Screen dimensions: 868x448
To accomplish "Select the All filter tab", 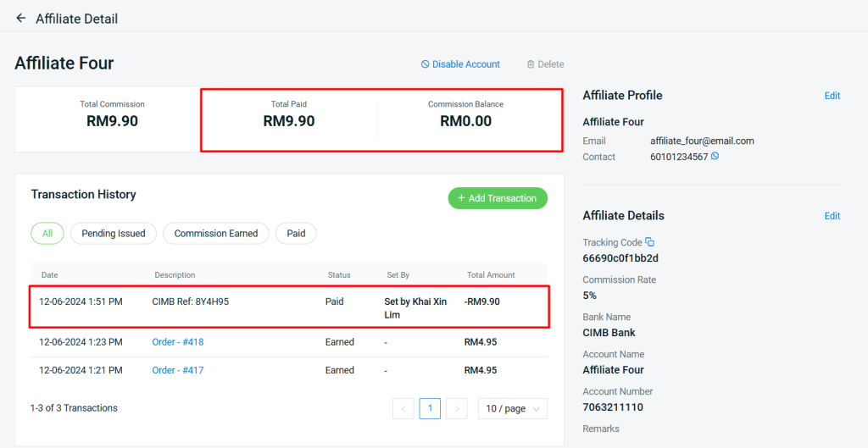I will [47, 234].
